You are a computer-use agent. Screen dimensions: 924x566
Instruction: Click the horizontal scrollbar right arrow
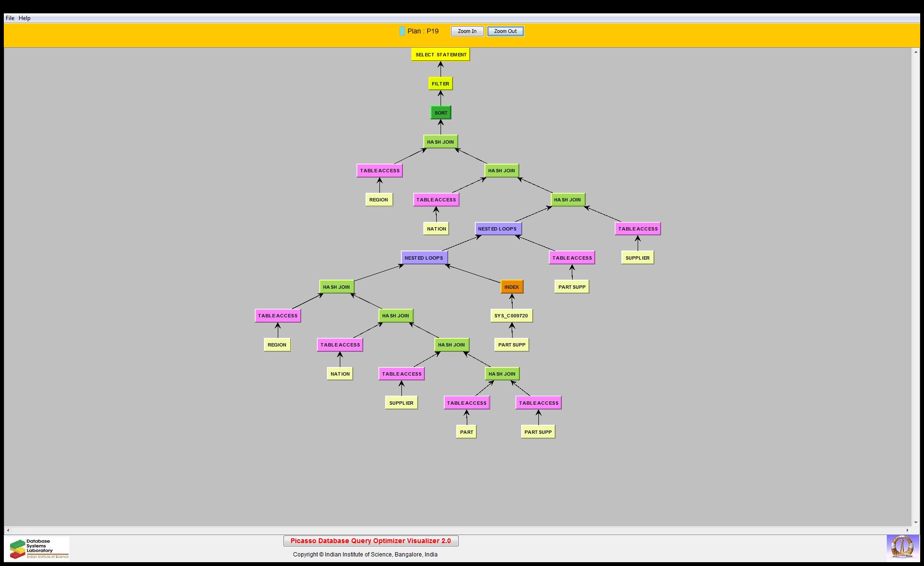point(908,530)
